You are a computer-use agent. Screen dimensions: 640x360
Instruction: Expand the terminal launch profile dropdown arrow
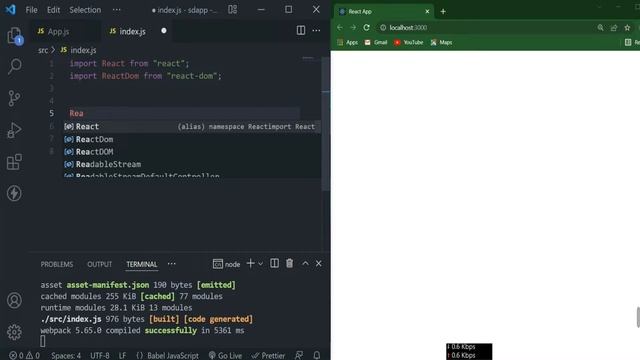tap(260, 264)
